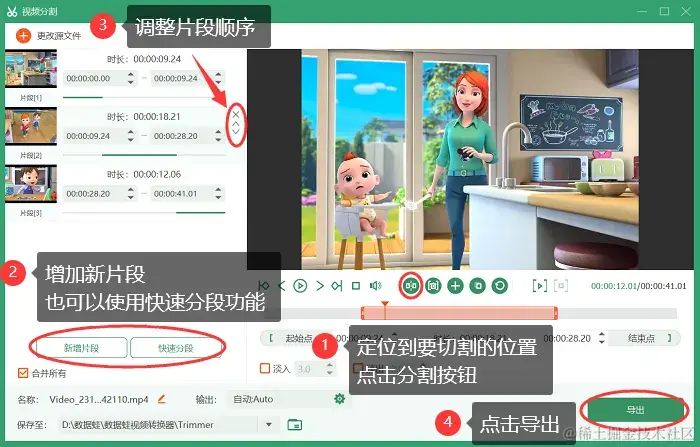Click the video preview area
The width and height of the screenshot is (700, 447).
[470, 159]
